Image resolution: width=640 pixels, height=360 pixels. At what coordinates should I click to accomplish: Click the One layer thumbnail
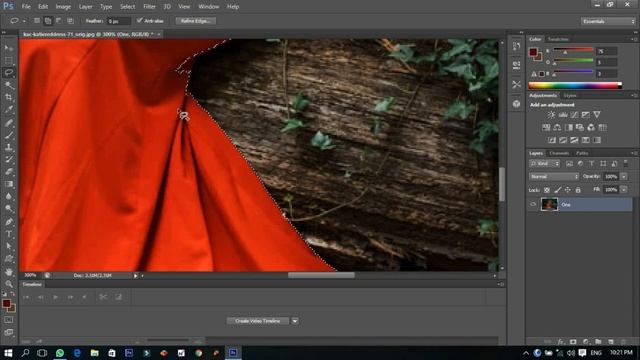pos(549,204)
